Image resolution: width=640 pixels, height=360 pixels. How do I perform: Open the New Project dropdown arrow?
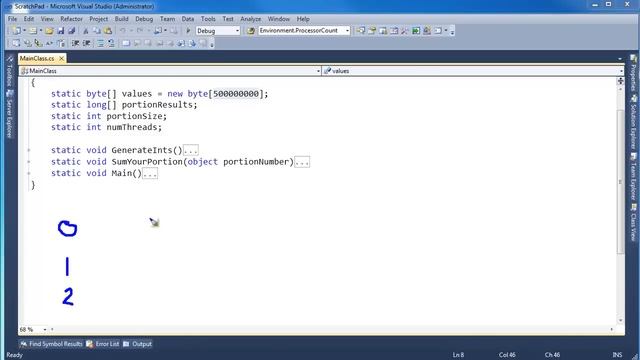[x=24, y=31]
